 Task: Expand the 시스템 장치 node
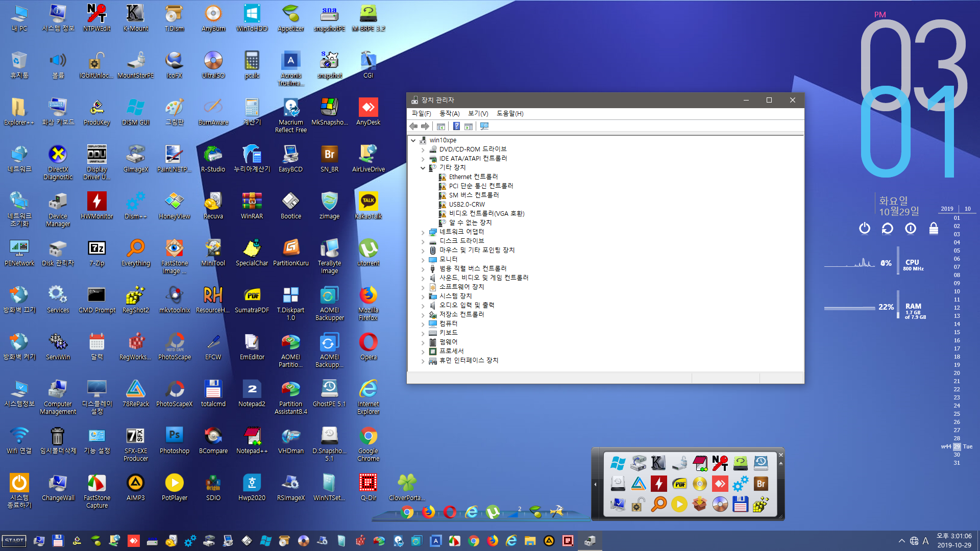[423, 296]
